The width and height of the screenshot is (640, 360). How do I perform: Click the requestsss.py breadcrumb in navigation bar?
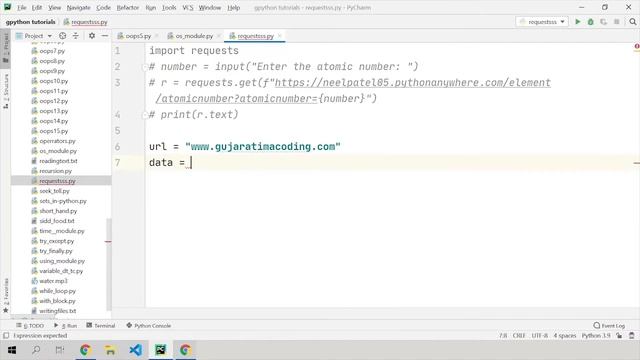(85, 22)
